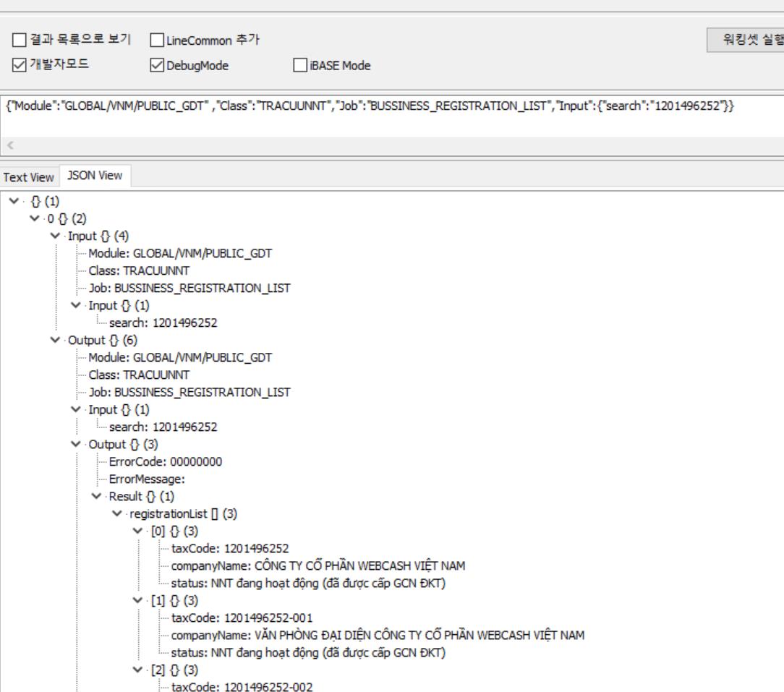Collapse the [0] {} (3) entry
784x692 pixels.
pyautogui.click(x=137, y=531)
